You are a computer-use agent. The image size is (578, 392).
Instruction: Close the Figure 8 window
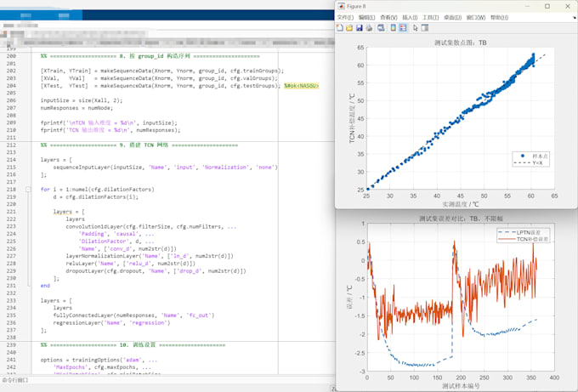(568, 6)
